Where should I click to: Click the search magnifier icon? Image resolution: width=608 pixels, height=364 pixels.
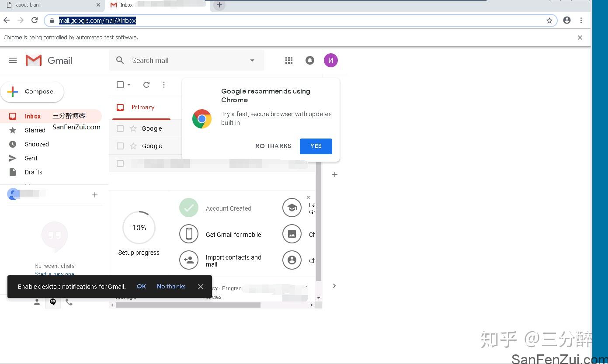coord(120,60)
